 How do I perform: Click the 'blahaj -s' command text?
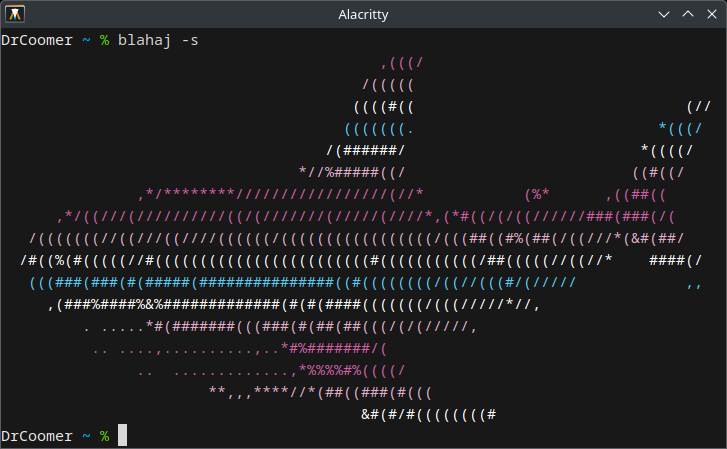tap(158, 40)
